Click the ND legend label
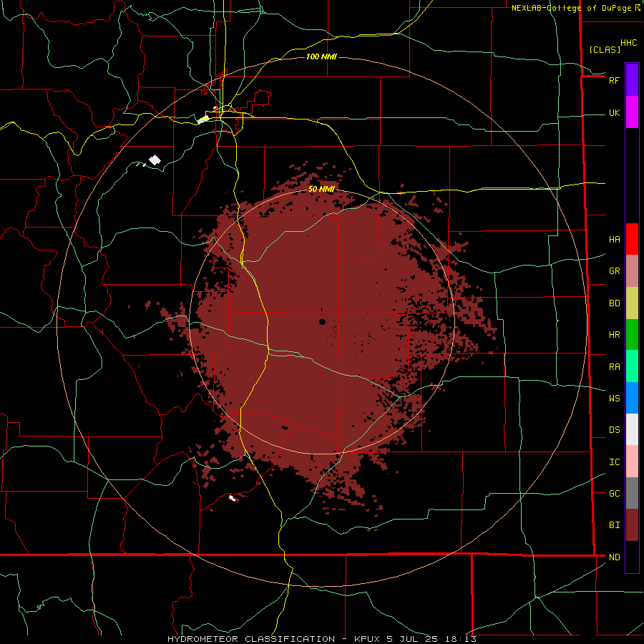The width and height of the screenshot is (644, 644). (x=614, y=557)
